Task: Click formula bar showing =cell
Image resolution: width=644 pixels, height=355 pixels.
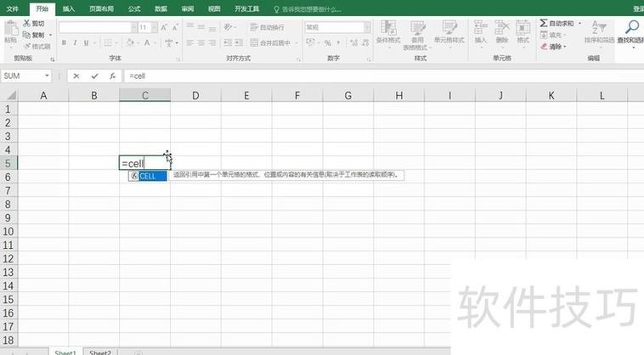Action: (384, 76)
